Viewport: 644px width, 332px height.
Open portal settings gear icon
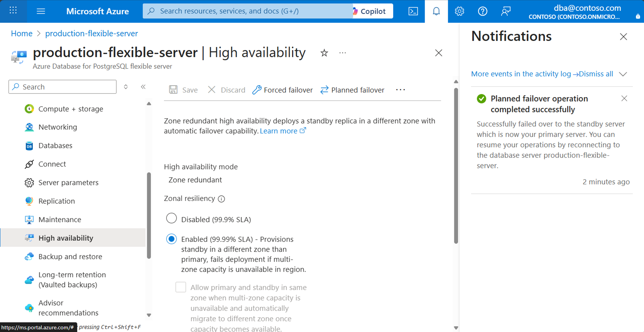459,11
